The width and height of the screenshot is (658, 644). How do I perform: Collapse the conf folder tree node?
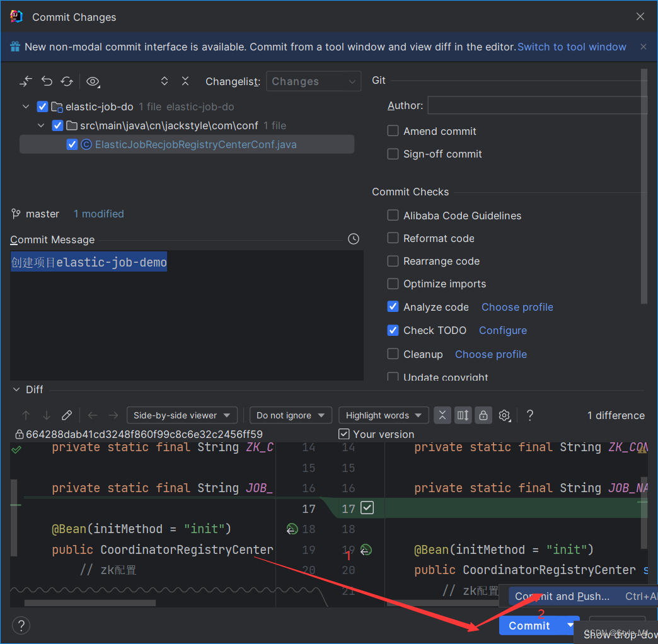pyautogui.click(x=41, y=125)
